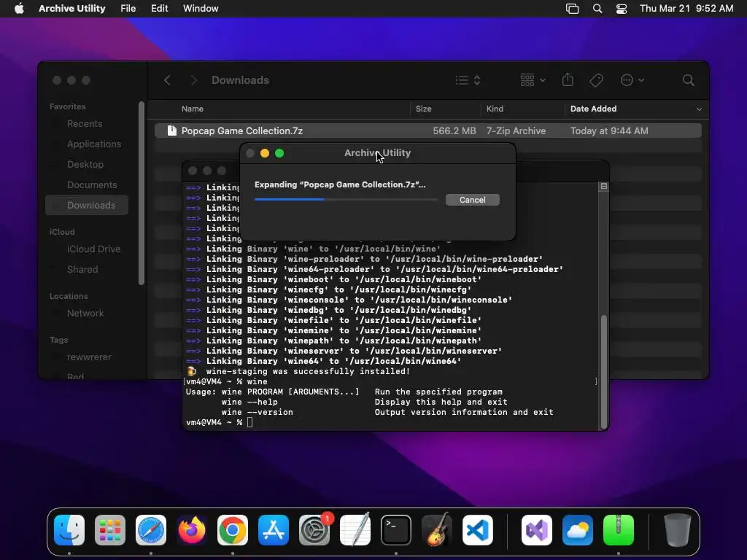Open the Weather-cloud app in Dock
This screenshot has width=747, height=560.
[x=578, y=530]
